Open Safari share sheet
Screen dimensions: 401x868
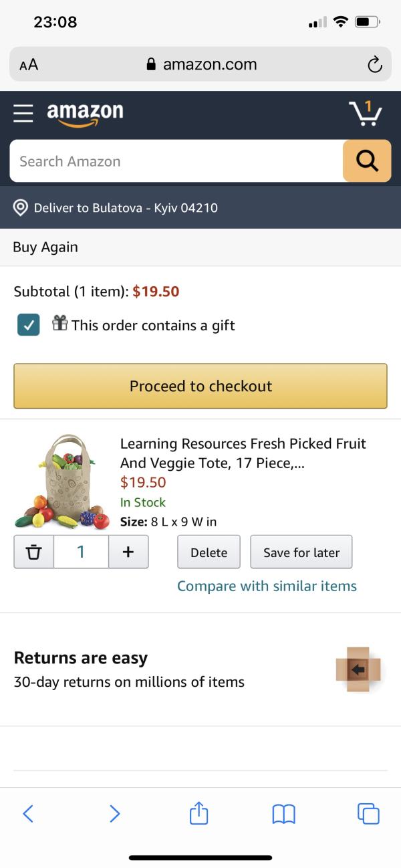coord(198,813)
